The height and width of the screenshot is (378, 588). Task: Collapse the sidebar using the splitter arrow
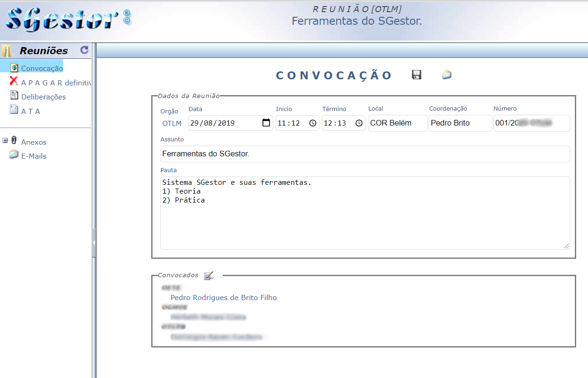pos(94,243)
